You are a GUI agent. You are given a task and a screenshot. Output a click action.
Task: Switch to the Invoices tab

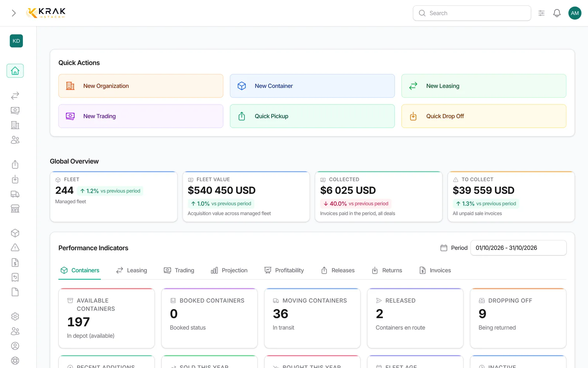coord(435,270)
